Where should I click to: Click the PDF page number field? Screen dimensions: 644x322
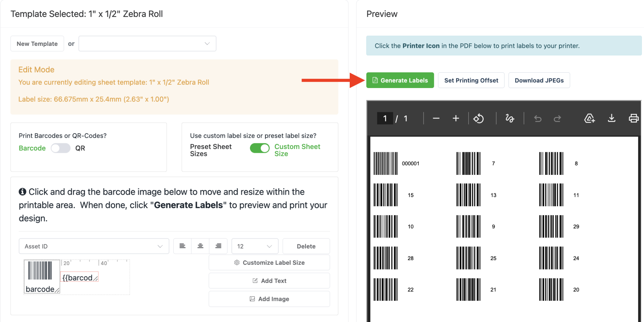[x=385, y=119]
